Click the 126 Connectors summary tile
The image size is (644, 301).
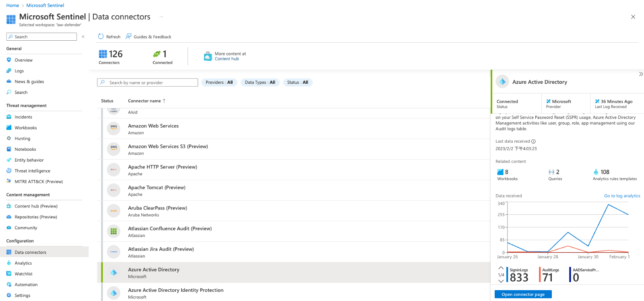(x=111, y=57)
